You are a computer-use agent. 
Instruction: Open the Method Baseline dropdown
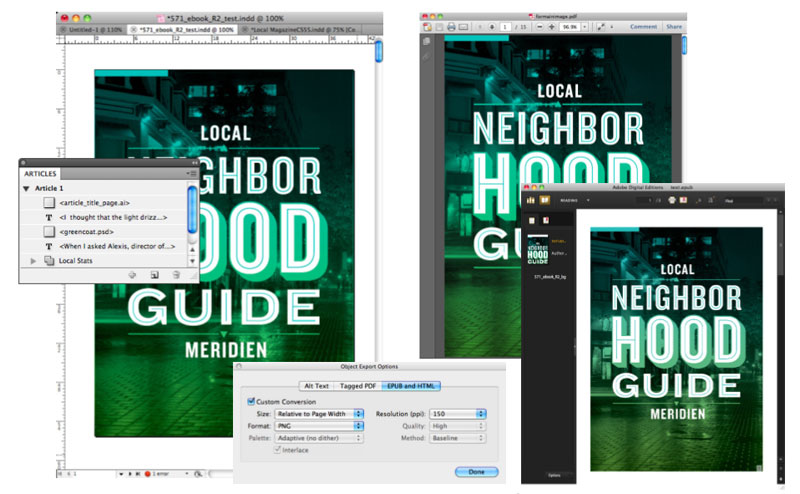458,438
